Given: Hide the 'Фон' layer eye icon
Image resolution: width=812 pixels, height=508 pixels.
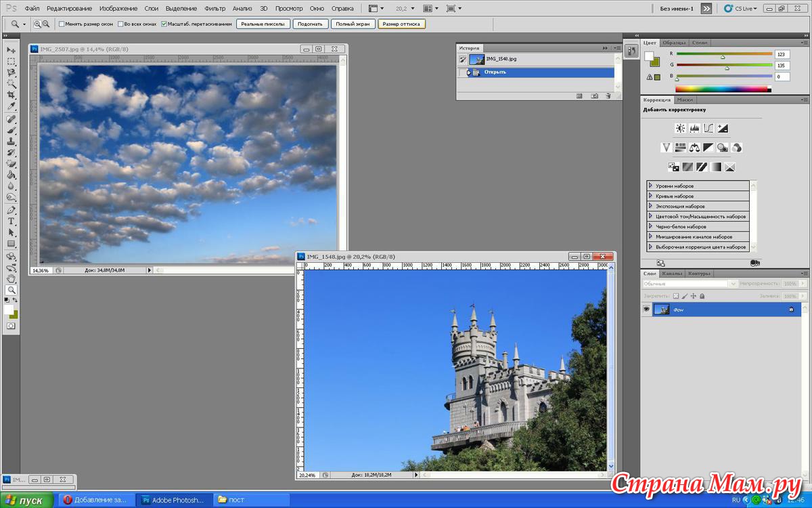Looking at the screenshot, I should (646, 310).
